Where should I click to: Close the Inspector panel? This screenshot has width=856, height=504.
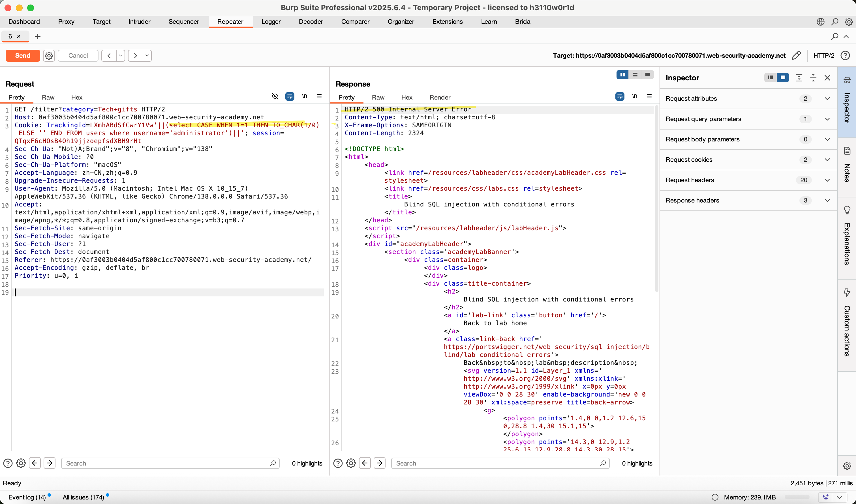[827, 78]
